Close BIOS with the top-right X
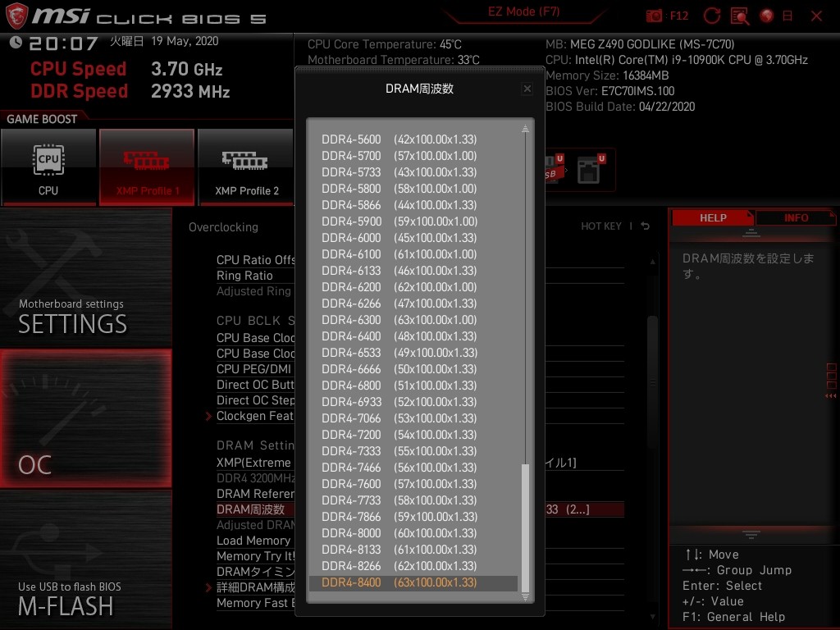 [x=816, y=16]
